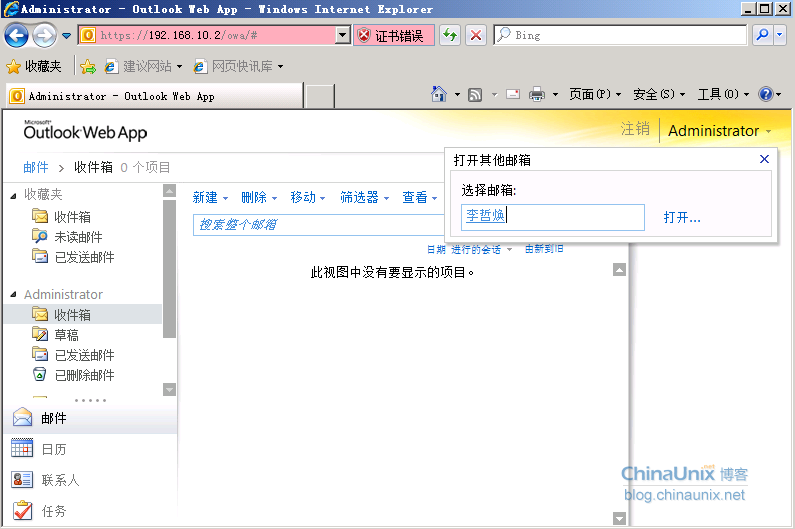Open recent pages dropdown beside Forward button
Image resolution: width=795 pixels, height=529 pixels.
66,36
